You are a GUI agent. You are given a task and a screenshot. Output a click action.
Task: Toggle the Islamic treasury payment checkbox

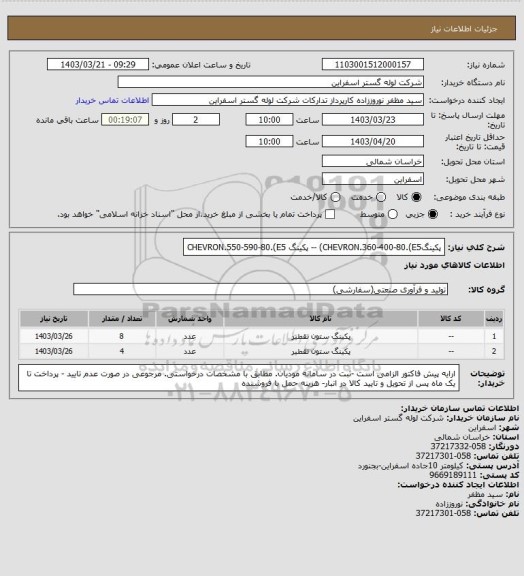click(330, 214)
